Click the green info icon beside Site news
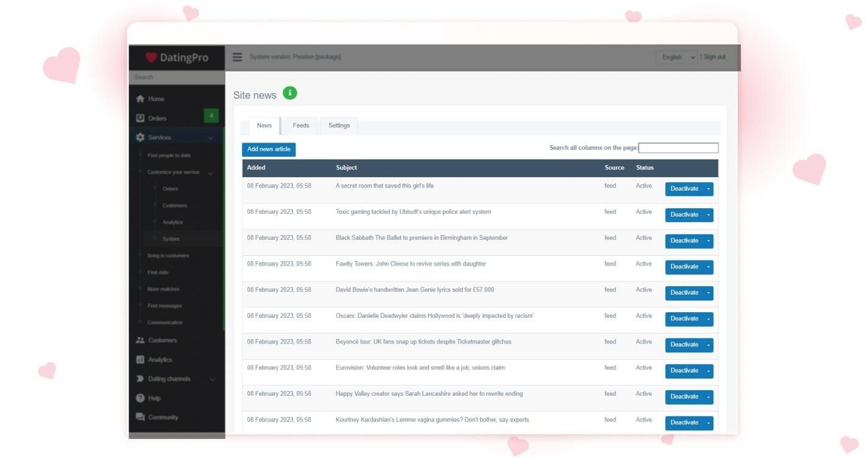 point(290,93)
